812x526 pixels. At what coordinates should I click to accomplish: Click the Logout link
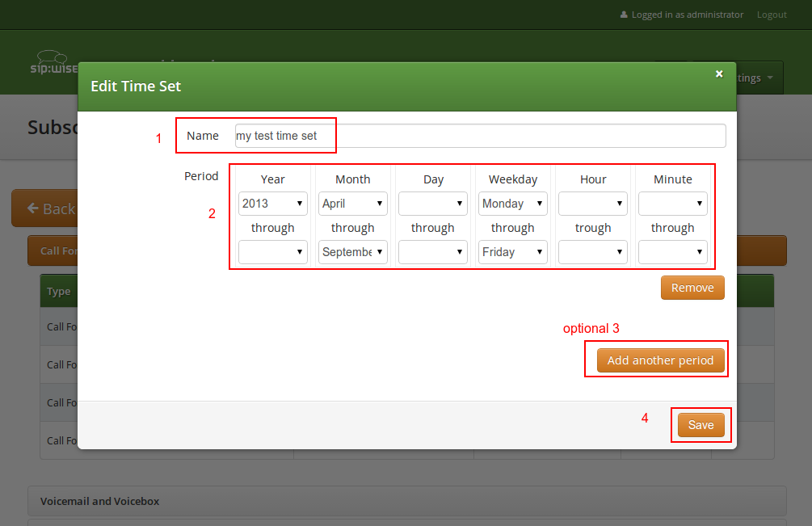pyautogui.click(x=772, y=15)
